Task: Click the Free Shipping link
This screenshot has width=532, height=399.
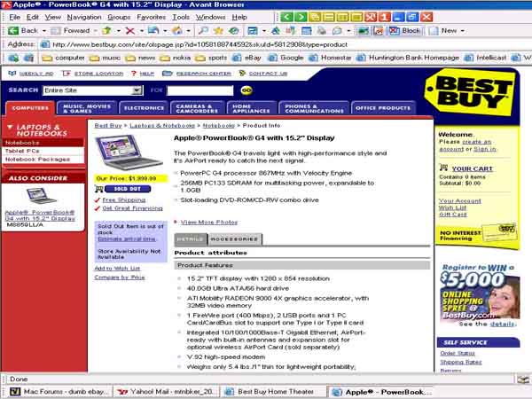Action: (x=124, y=199)
